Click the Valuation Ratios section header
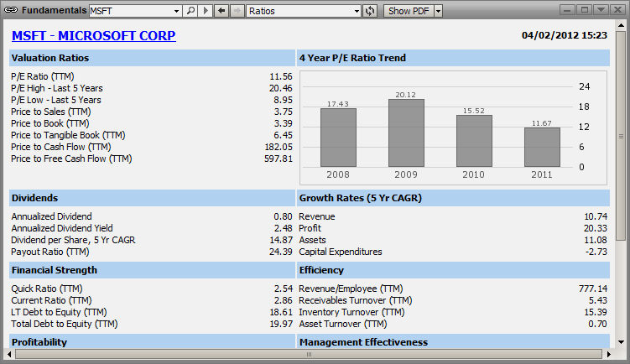 152,58
